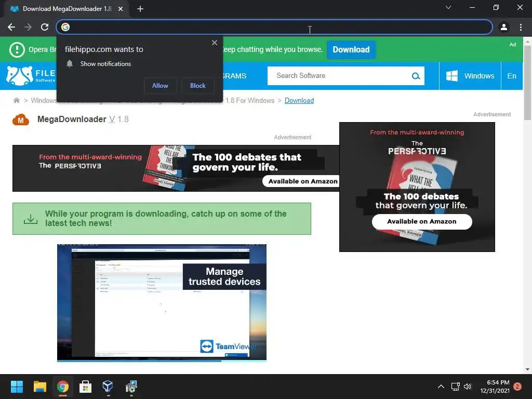
Task: Expand the system tray hidden icons chevron
Action: [441, 387]
